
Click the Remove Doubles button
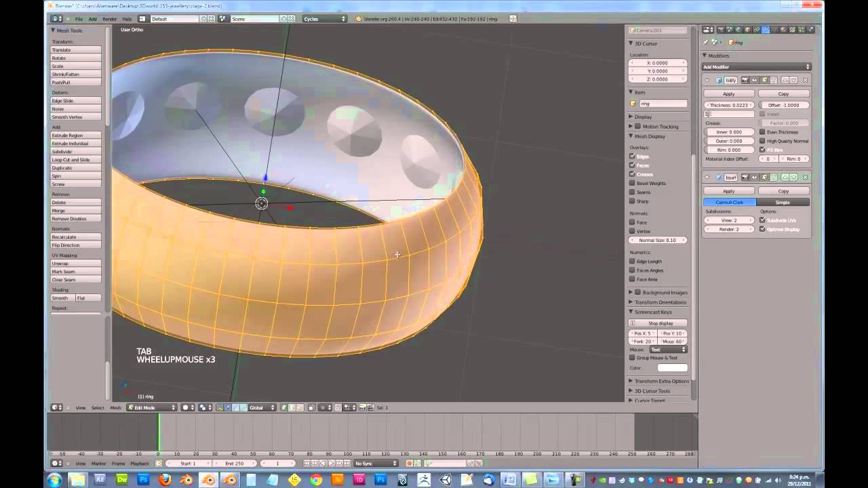[x=76, y=219]
